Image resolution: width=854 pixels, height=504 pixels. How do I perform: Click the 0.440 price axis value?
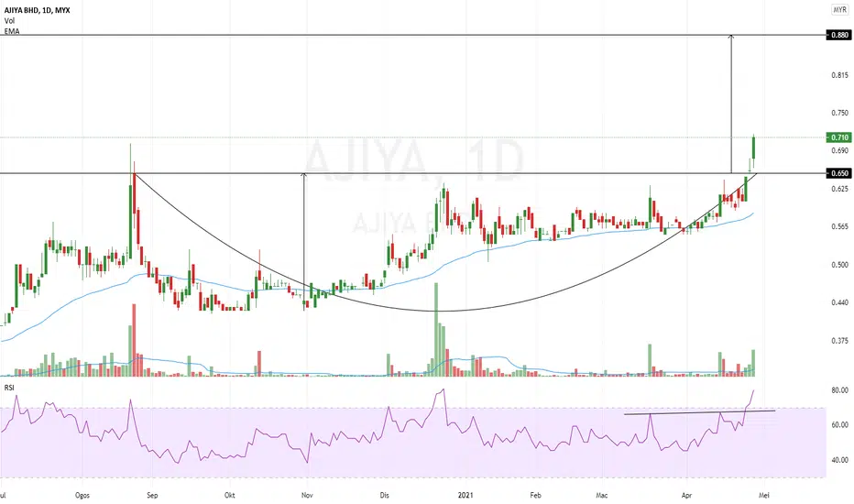(x=839, y=302)
